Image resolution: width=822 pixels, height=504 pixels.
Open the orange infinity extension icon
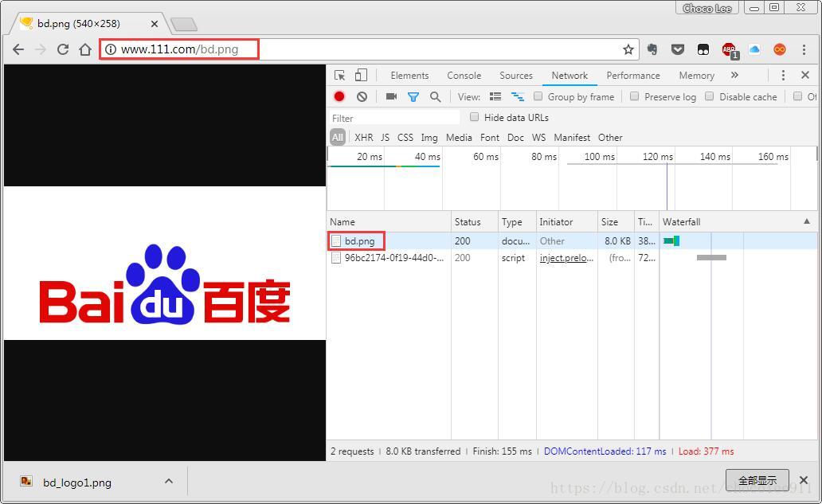point(780,49)
